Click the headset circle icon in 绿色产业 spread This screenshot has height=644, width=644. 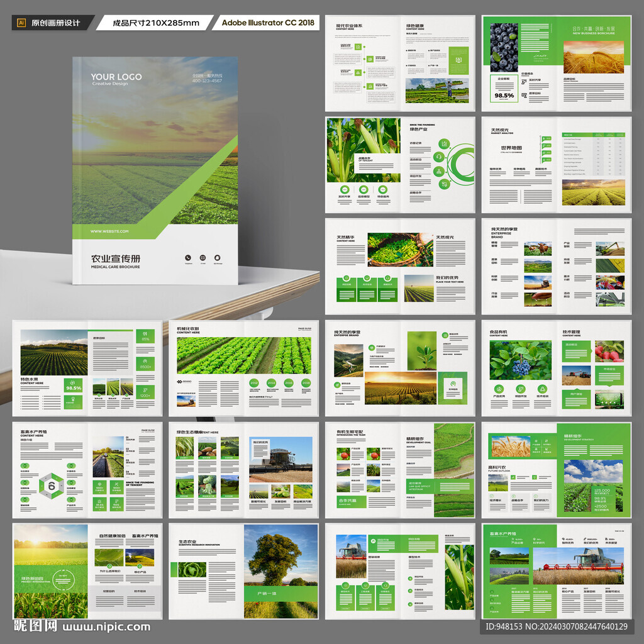(438, 157)
